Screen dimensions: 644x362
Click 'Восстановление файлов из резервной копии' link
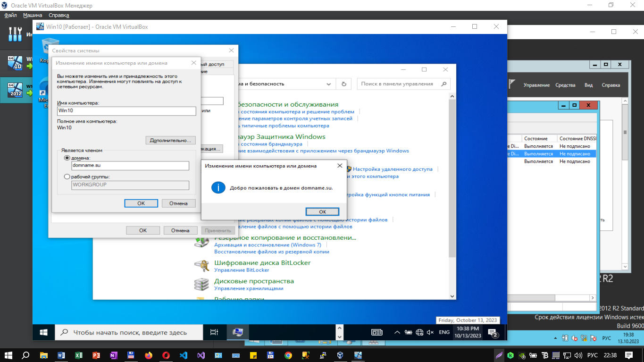click(x=272, y=252)
